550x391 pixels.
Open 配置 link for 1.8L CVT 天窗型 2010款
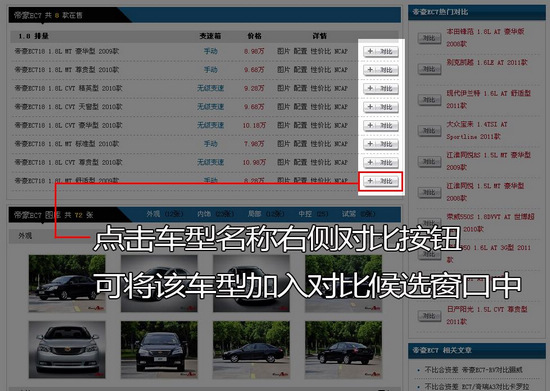pyautogui.click(x=300, y=107)
